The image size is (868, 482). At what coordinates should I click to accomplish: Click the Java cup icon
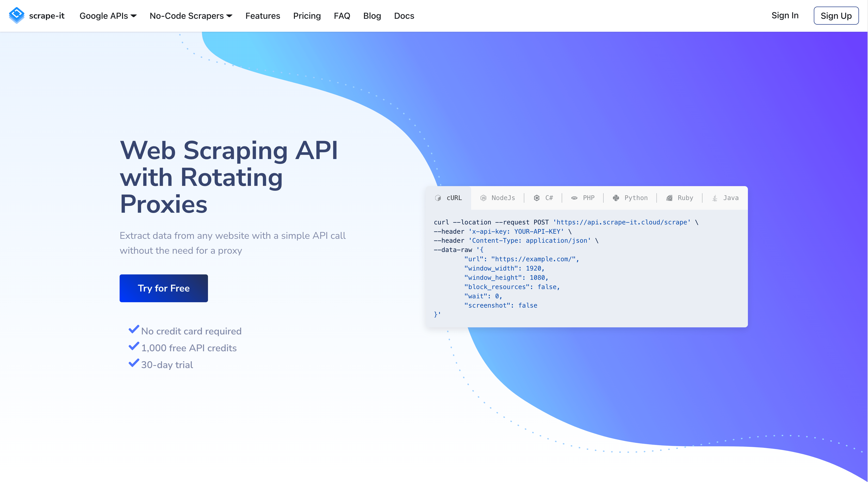tap(715, 198)
